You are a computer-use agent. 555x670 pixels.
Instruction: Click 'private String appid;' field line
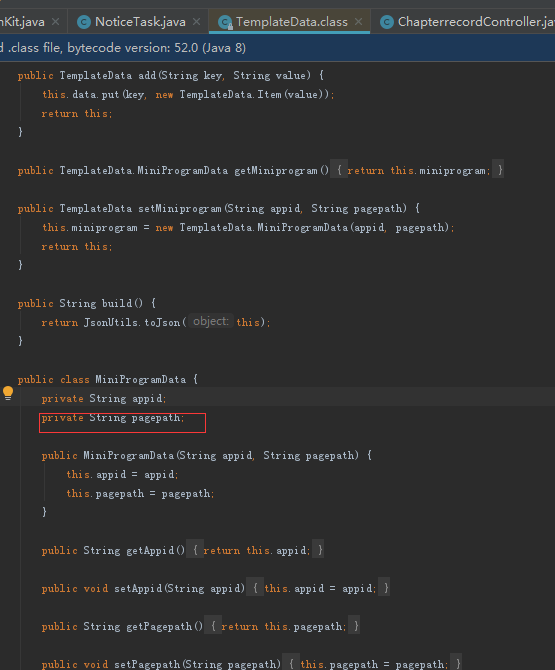pyautogui.click(x=104, y=398)
